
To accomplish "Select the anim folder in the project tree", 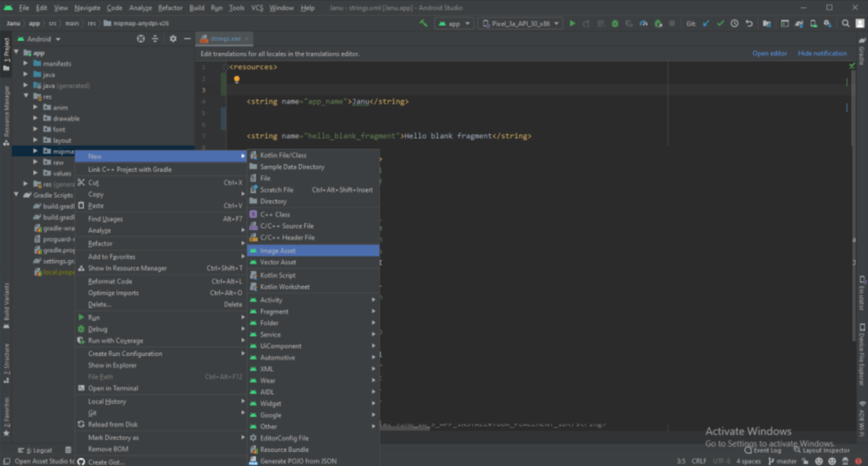I will (60, 107).
